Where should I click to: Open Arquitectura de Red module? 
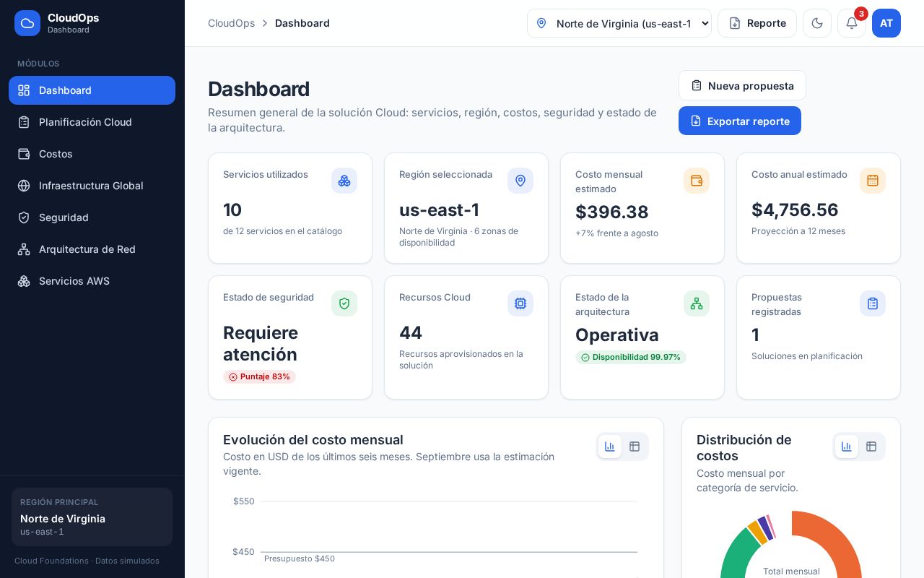[x=92, y=249]
